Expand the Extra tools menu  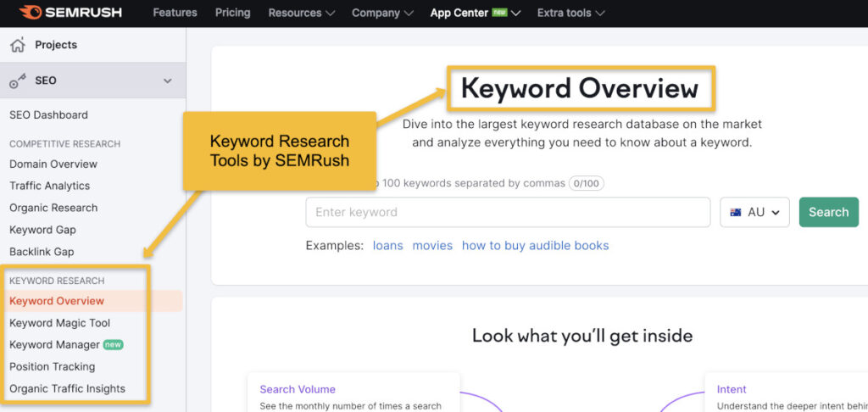[570, 13]
